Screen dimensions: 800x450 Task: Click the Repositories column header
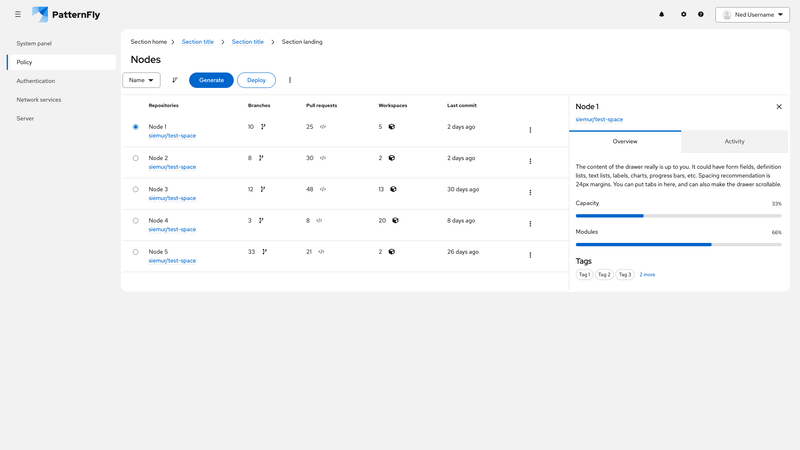point(163,106)
